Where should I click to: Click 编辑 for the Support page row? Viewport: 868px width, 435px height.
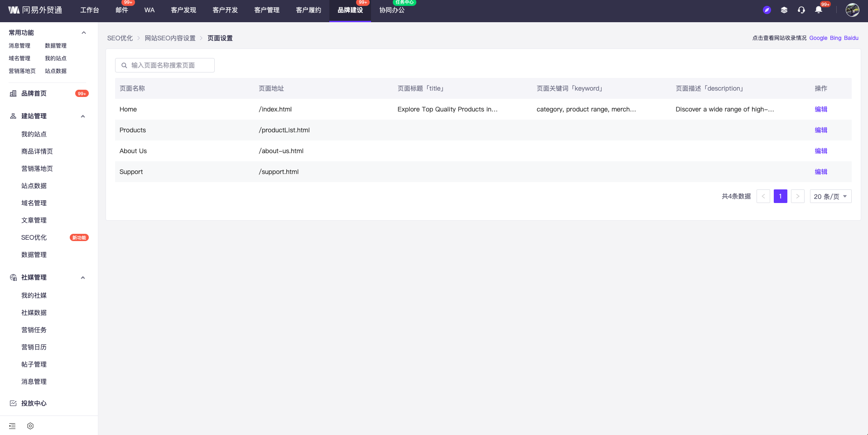pyautogui.click(x=820, y=172)
